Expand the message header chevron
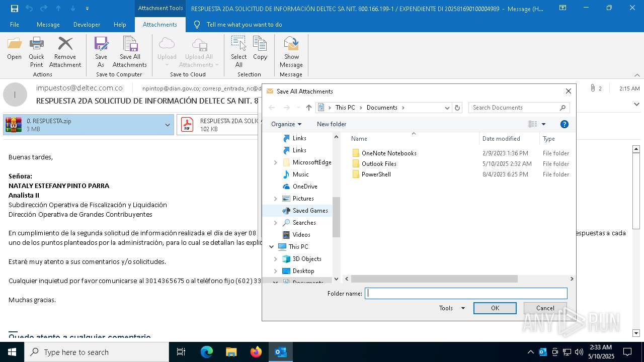Image resolution: width=644 pixels, height=362 pixels. [636, 104]
